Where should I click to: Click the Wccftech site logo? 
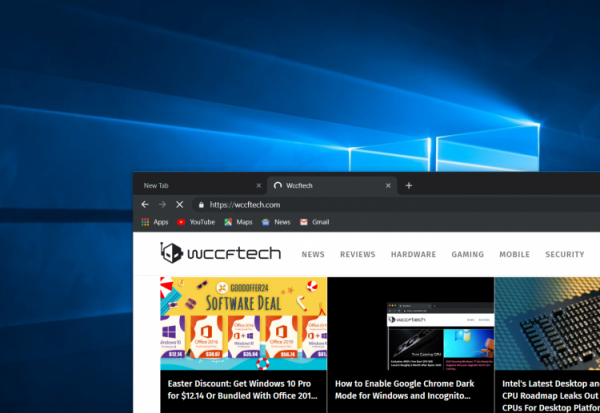[221, 254]
